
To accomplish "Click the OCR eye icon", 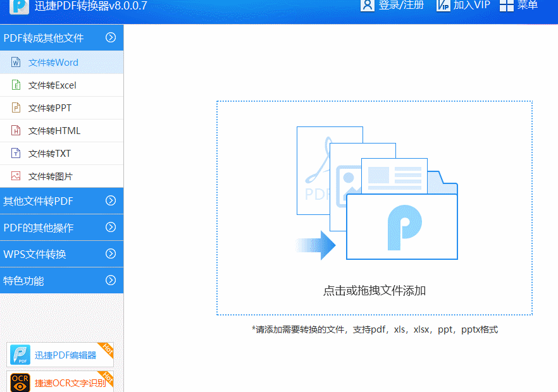I will 20,383.
